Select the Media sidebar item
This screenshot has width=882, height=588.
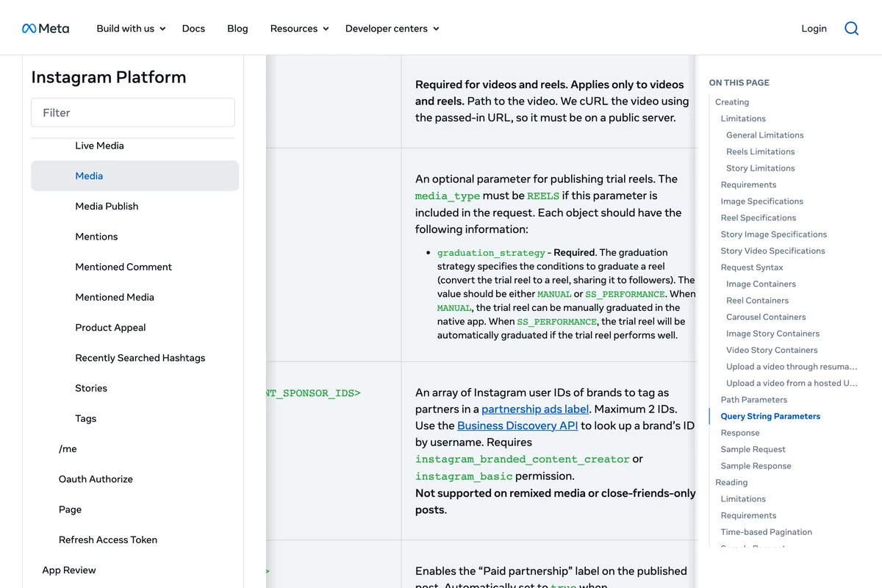tap(135, 176)
